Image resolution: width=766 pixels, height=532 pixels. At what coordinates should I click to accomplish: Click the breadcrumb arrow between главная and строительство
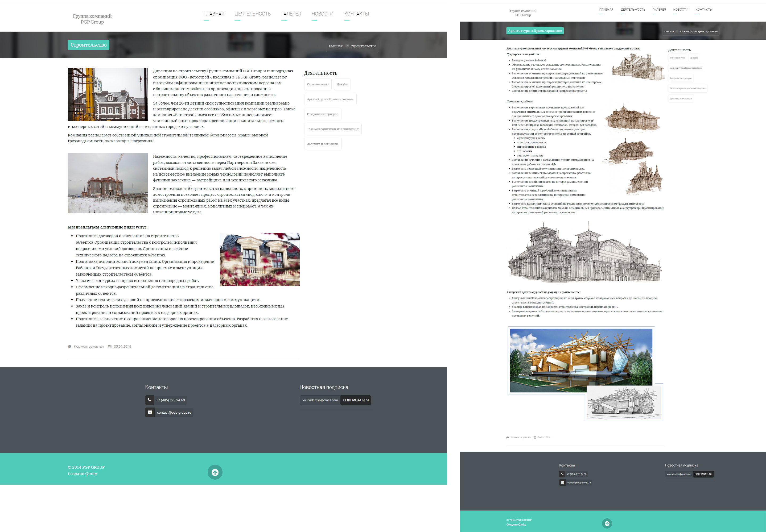click(x=347, y=46)
